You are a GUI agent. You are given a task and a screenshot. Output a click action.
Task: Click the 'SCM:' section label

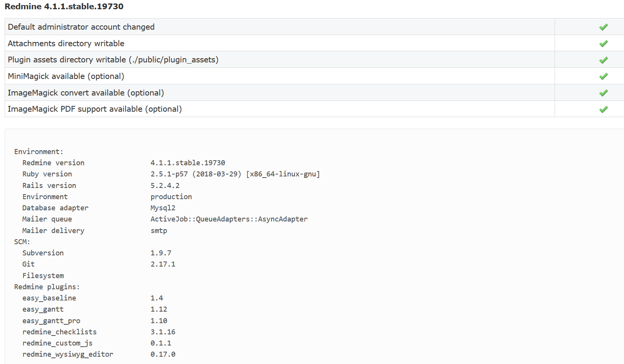pos(22,242)
